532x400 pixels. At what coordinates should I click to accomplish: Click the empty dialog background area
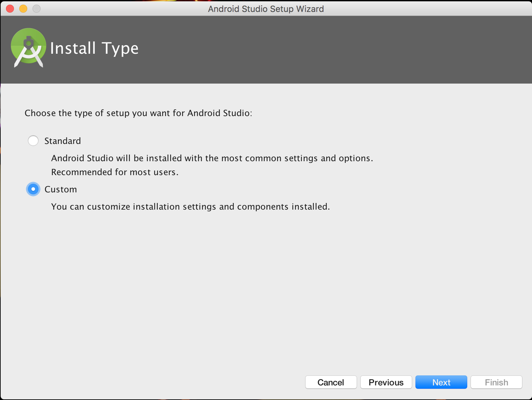266,292
